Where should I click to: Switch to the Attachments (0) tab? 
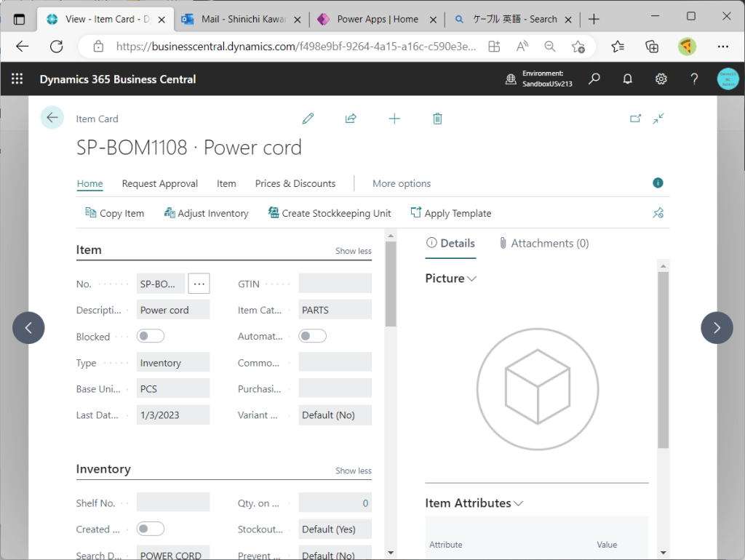click(544, 243)
